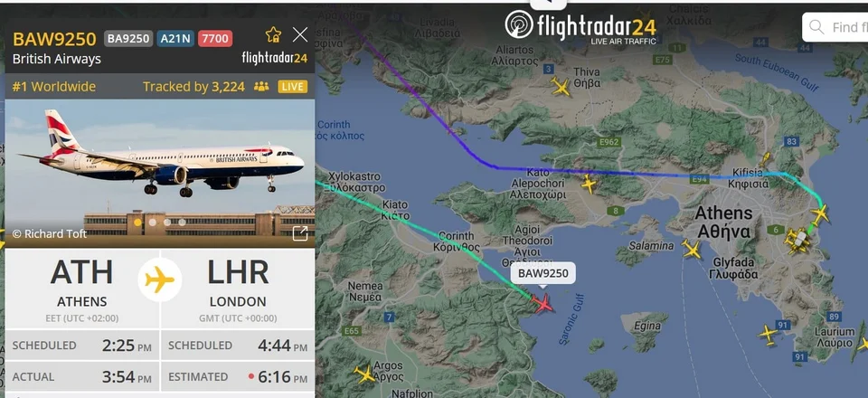
Task: Select the red BAW9250 aircraft on map
Action: coord(542,303)
